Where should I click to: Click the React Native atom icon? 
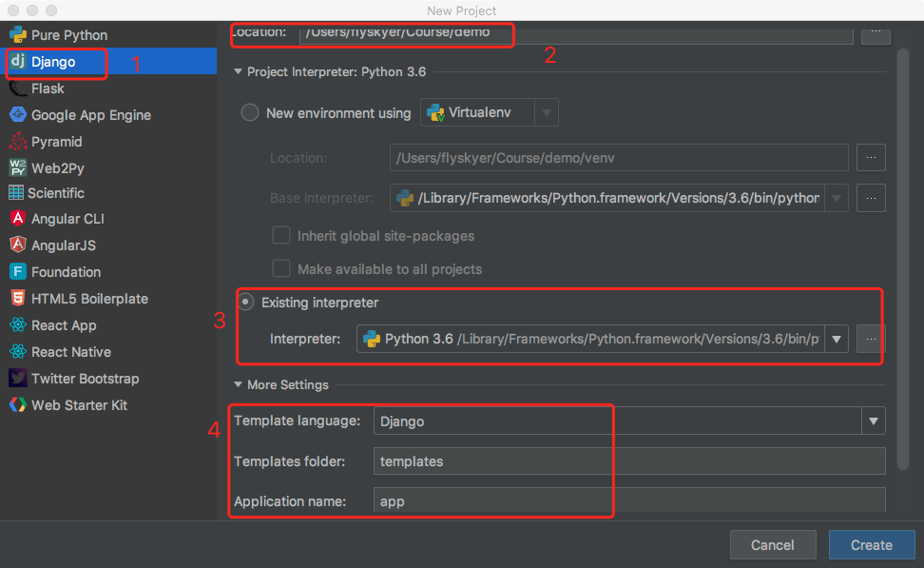pos(18,351)
